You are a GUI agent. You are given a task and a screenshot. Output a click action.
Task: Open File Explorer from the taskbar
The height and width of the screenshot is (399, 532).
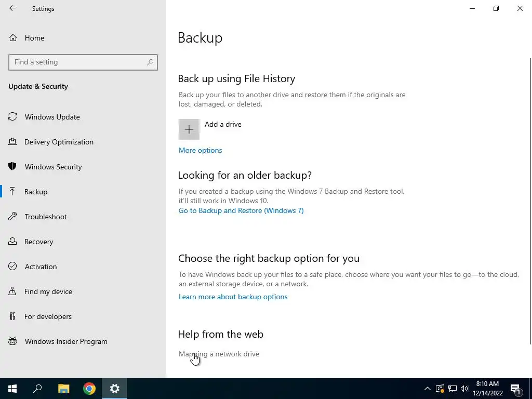click(x=63, y=389)
